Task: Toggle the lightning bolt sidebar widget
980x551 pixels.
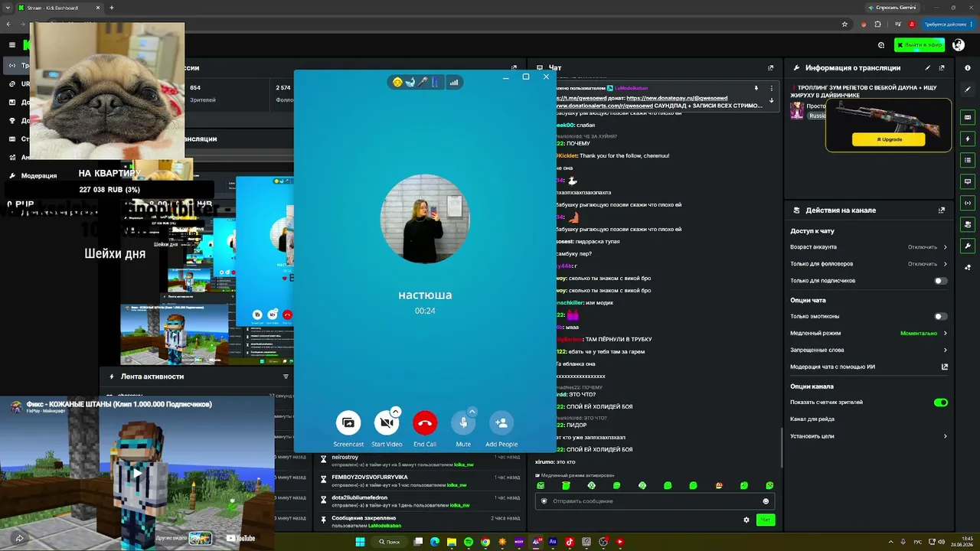Action: [x=968, y=139]
